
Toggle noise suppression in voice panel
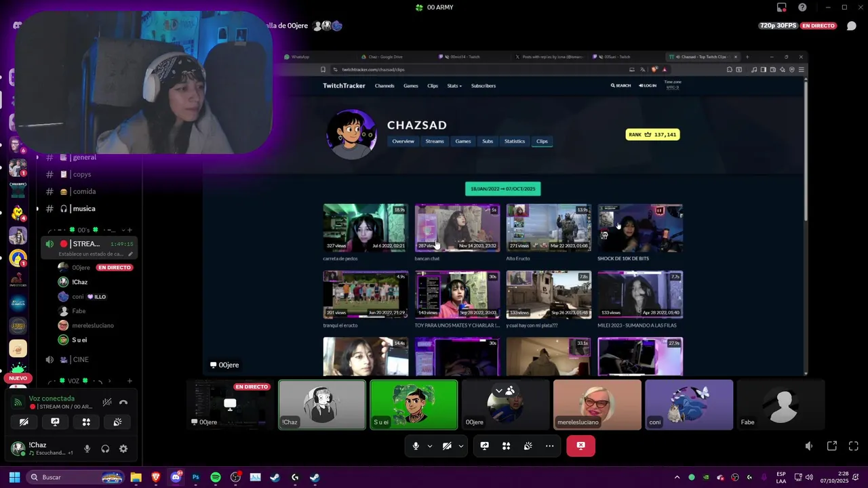click(x=106, y=402)
